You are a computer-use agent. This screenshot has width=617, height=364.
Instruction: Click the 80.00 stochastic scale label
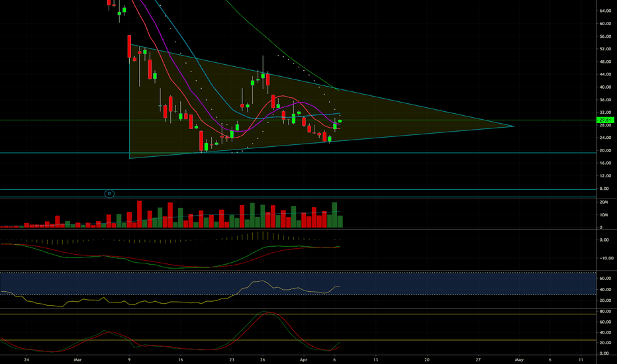(x=605, y=311)
